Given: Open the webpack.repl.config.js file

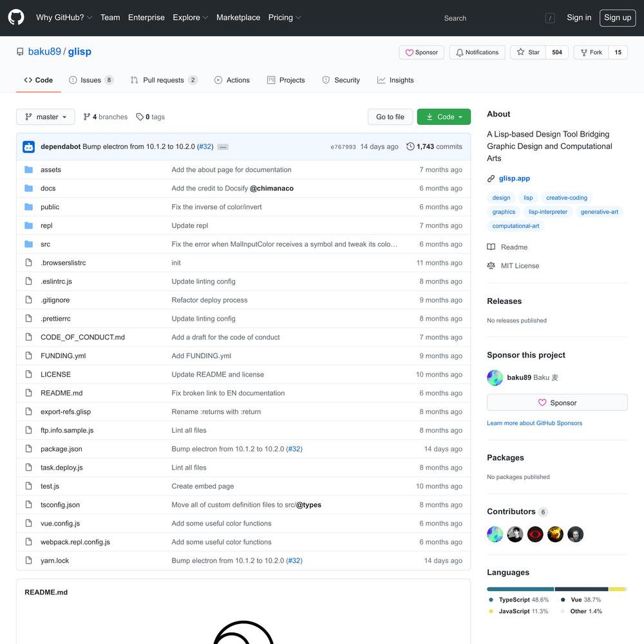Looking at the screenshot, I should tap(75, 542).
